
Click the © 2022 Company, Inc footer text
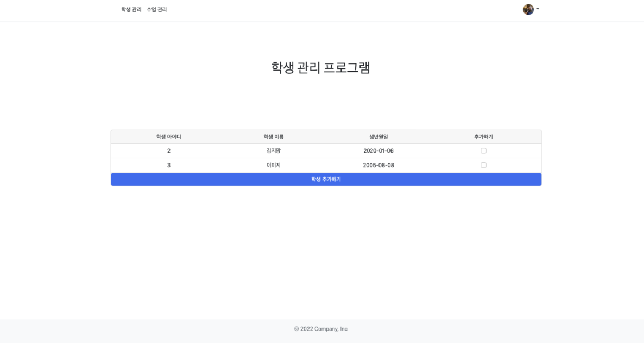click(x=321, y=329)
